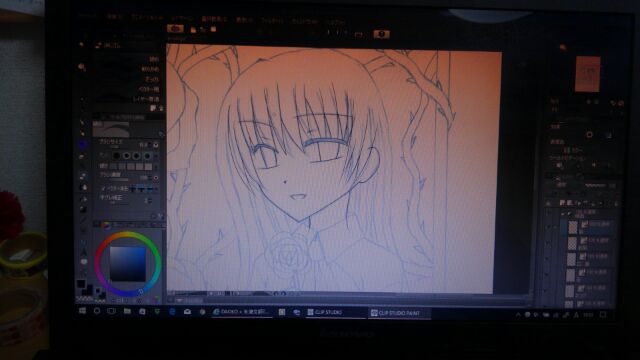The width and height of the screenshot is (640, 360).
Task: Click the orange CLIP STUDIO launcher icon in command bar
Action: pyautogui.click(x=175, y=29)
